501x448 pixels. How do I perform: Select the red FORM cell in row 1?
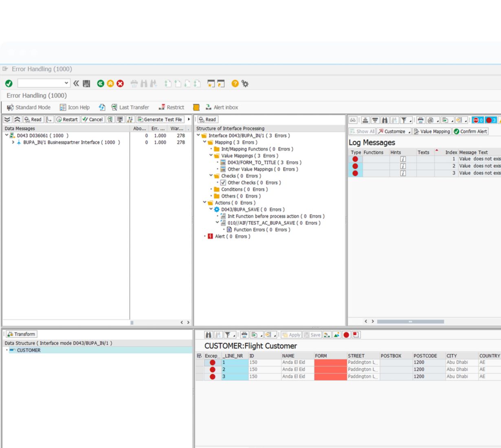point(330,362)
